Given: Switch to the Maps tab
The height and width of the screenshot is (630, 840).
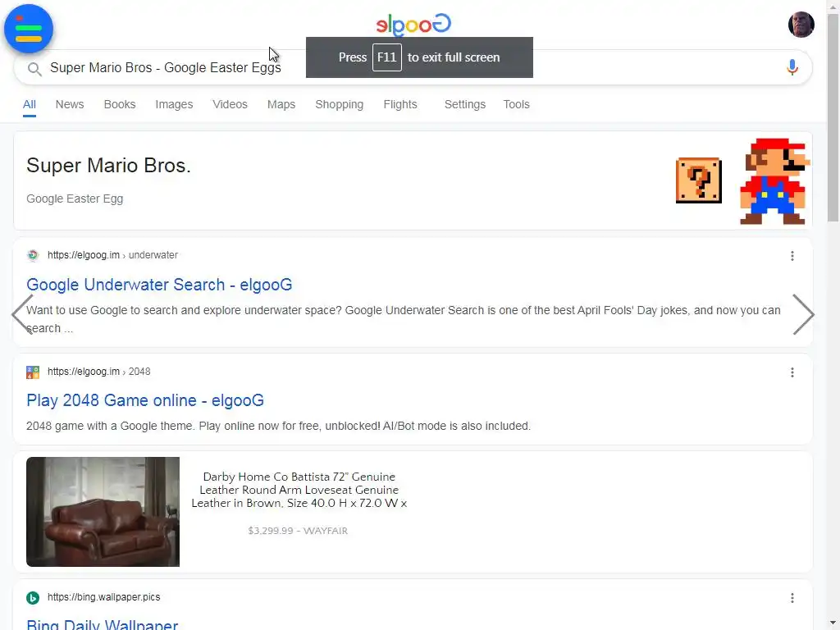Looking at the screenshot, I should 281,104.
